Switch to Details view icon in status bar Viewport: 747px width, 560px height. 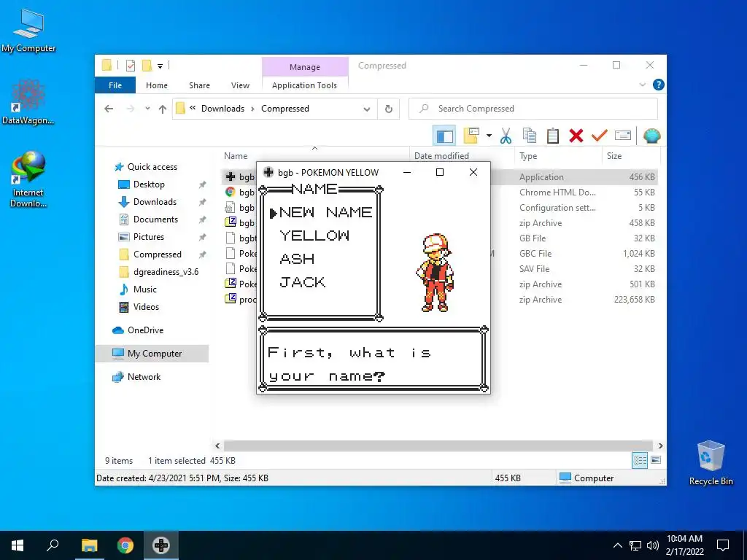click(x=640, y=460)
